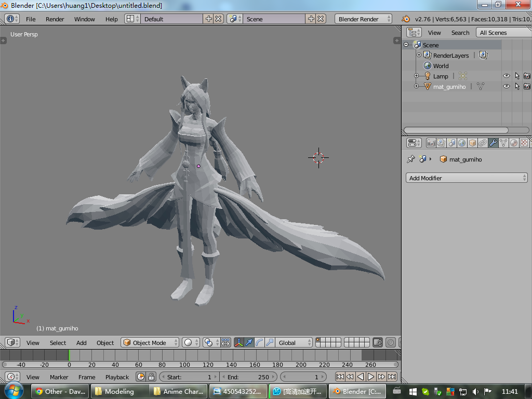The width and height of the screenshot is (532, 399).
Task: Toggle selectability of the Lamp
Action: pyautogui.click(x=517, y=76)
